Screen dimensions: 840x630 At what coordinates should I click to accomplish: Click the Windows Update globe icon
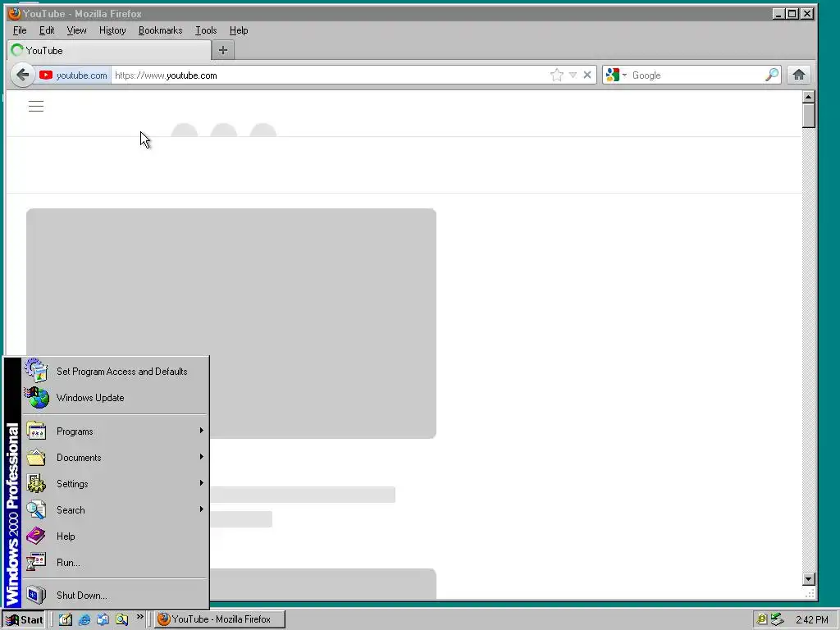click(x=36, y=398)
